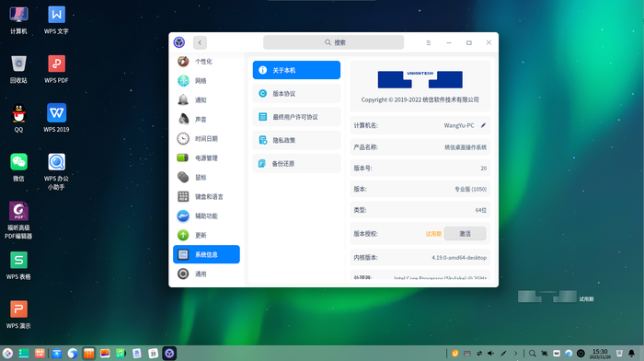Open 备份还原 tab
The height and width of the screenshot is (361, 644).
click(x=296, y=164)
